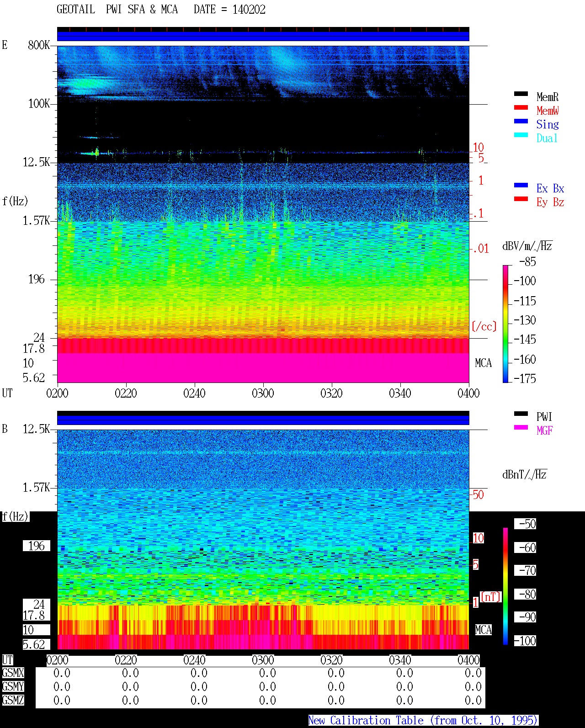Screen dimensions: 585x728
Task: Click the -50 color scale value
Action: [526, 524]
